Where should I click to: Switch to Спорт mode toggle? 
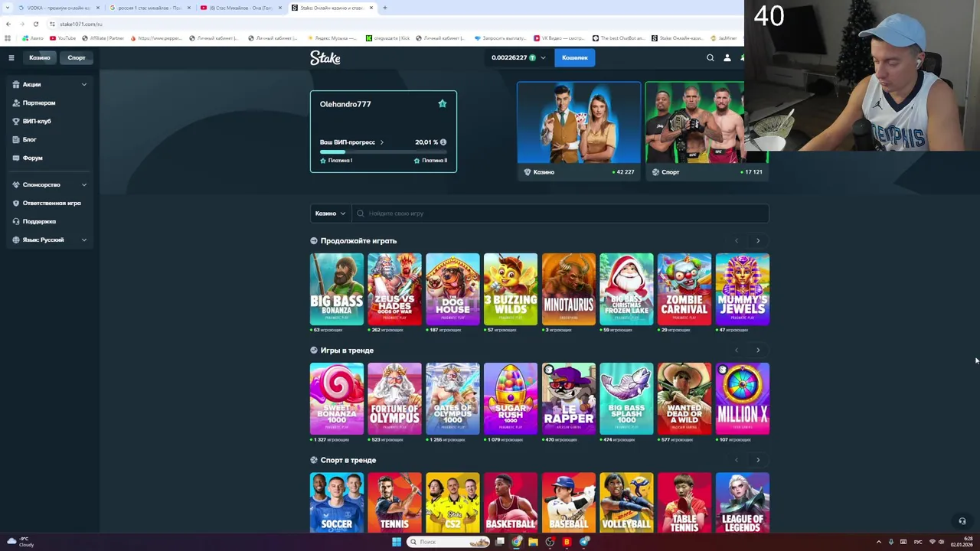(77, 57)
